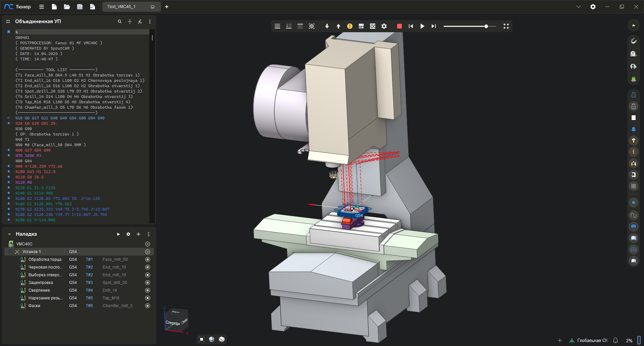Click the search icon in program panel
This screenshot has height=346, width=644.
(x=119, y=21)
